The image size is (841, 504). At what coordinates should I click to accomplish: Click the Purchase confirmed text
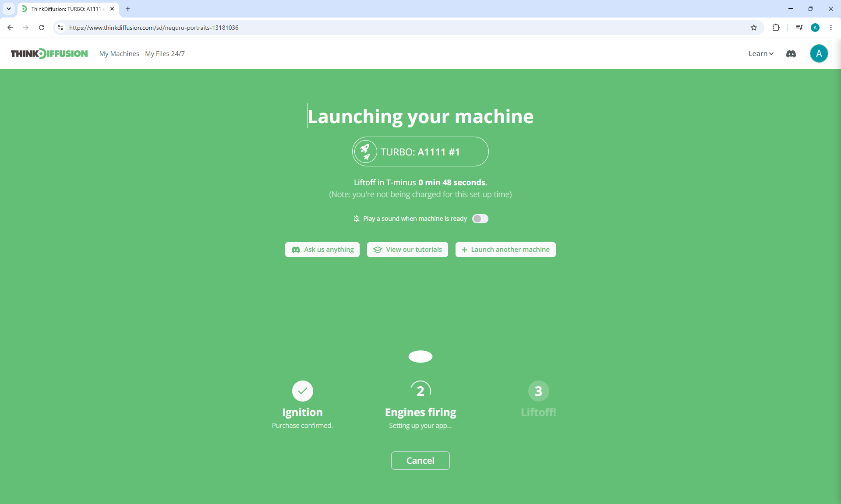pyautogui.click(x=302, y=426)
